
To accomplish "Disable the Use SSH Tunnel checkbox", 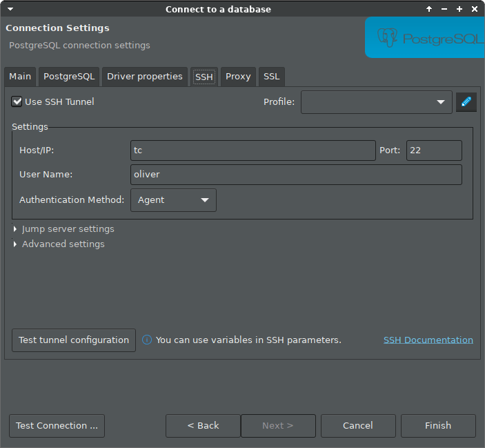I will (x=17, y=101).
